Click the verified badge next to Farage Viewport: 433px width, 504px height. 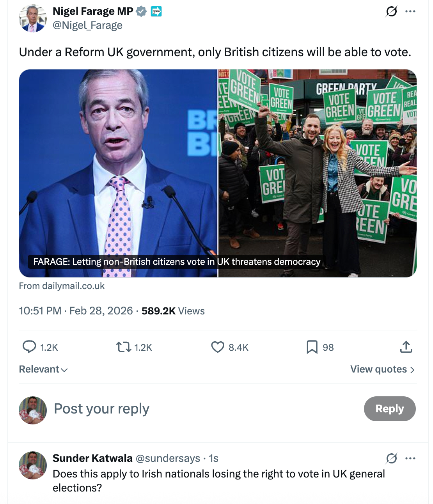141,12
